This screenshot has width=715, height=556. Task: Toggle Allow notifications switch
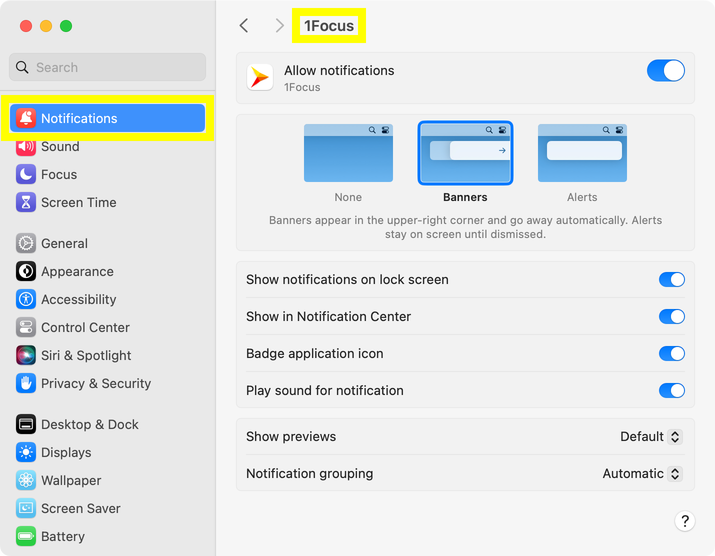tap(666, 71)
